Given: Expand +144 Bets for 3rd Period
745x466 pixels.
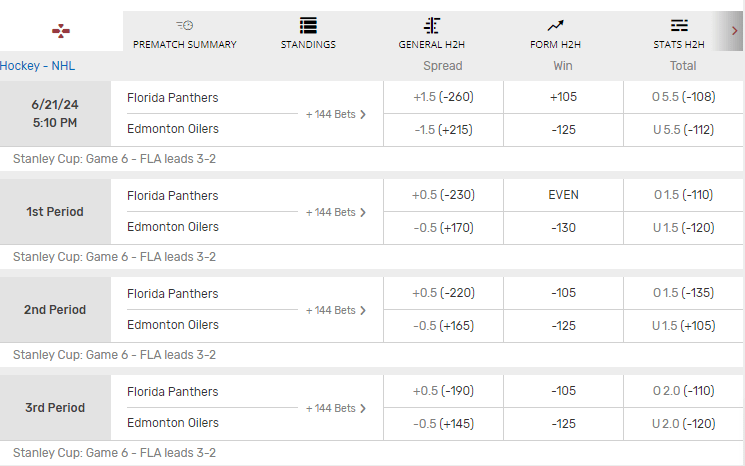Looking at the screenshot, I should [x=336, y=408].
